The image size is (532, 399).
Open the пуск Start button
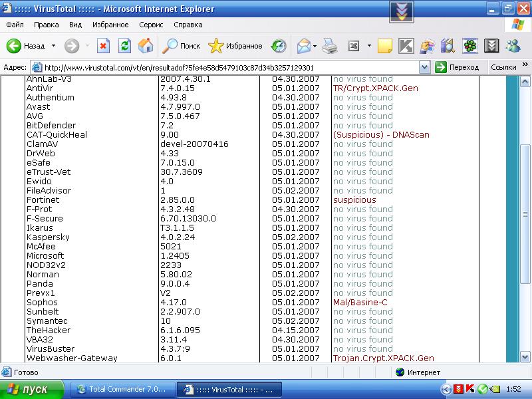pos(31,389)
